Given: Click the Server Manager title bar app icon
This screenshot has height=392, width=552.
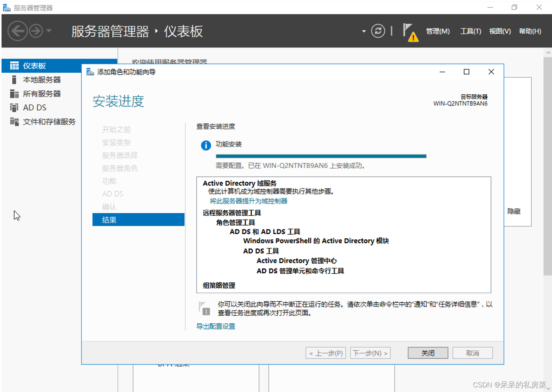Looking at the screenshot, I should coord(7,8).
